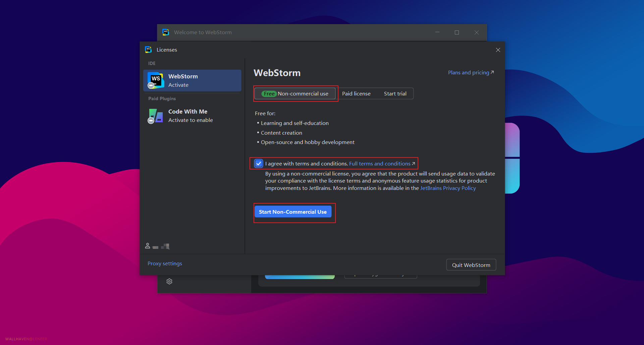Click the WebStorm icon in Licenses title bar
Image resolution: width=644 pixels, height=345 pixels.
(148, 50)
